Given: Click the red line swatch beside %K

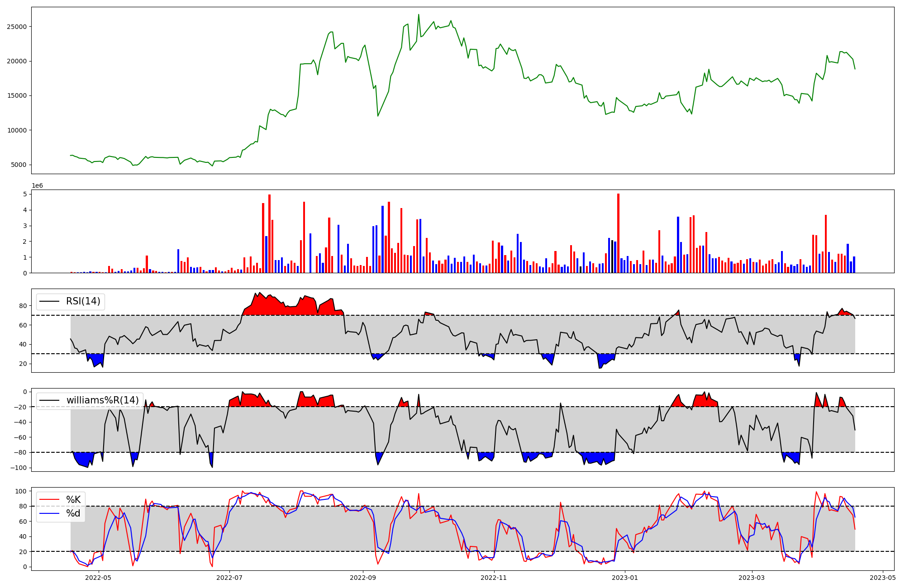Looking at the screenshot, I should click(x=49, y=500).
